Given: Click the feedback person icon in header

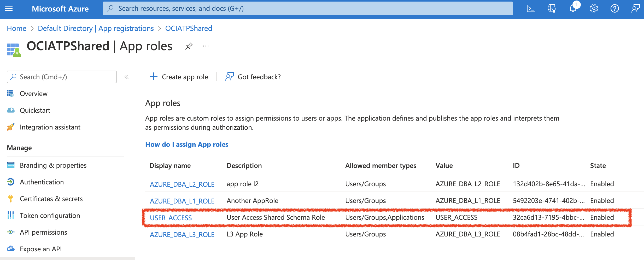Looking at the screenshot, I should pyautogui.click(x=635, y=9).
